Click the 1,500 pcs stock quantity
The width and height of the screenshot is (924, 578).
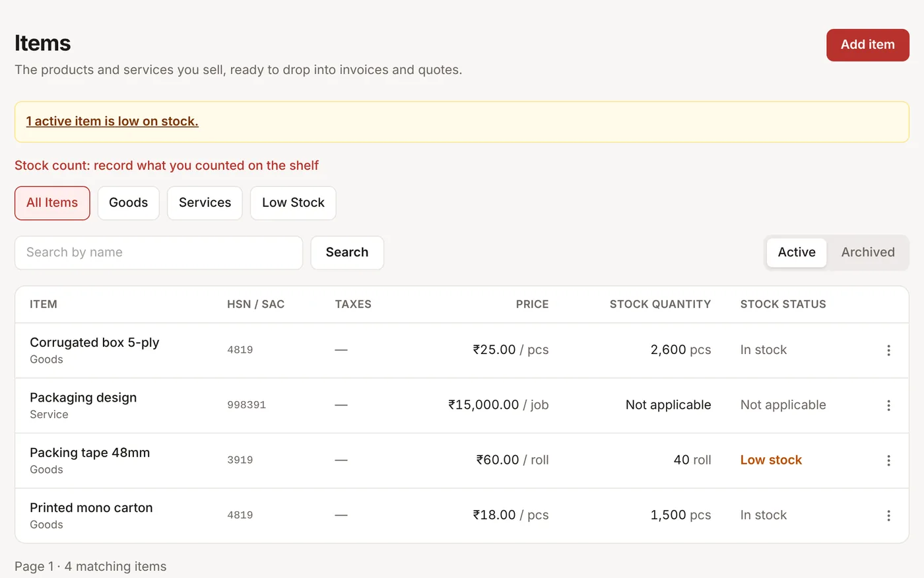[680, 515]
